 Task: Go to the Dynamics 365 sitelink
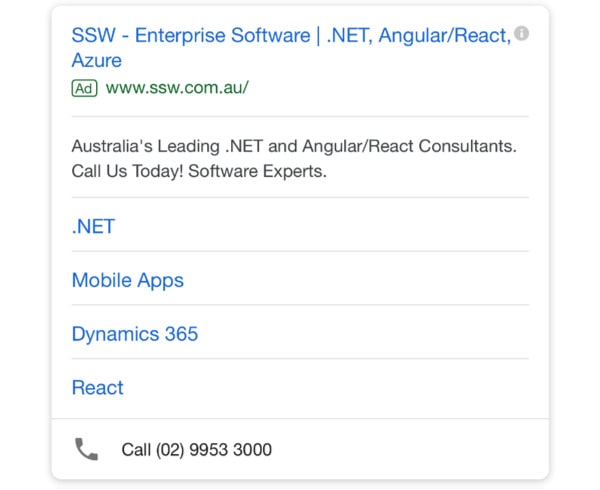(x=135, y=334)
